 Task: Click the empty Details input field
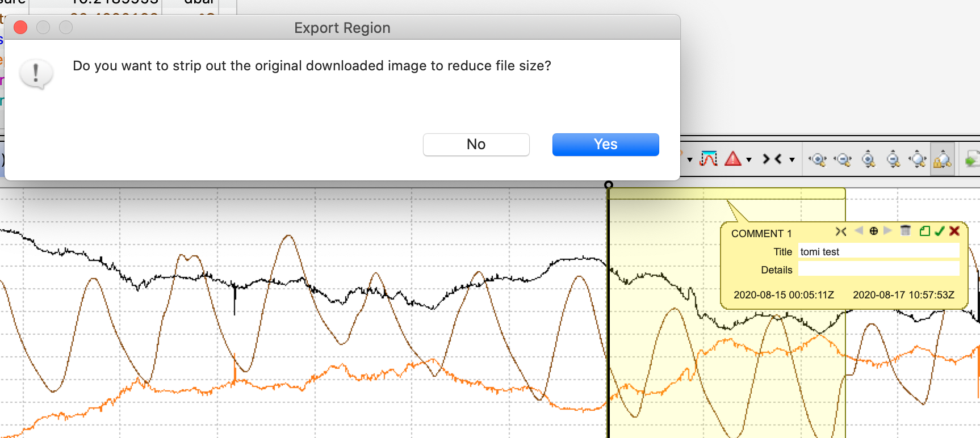pyautogui.click(x=878, y=269)
